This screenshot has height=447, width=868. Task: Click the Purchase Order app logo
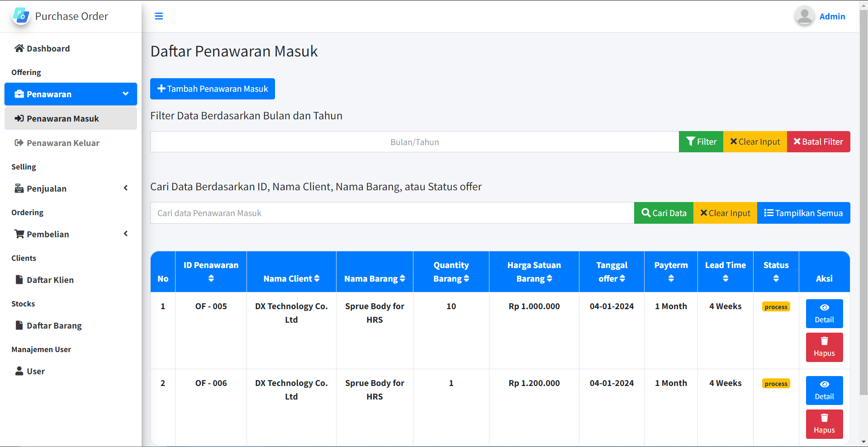pos(21,16)
